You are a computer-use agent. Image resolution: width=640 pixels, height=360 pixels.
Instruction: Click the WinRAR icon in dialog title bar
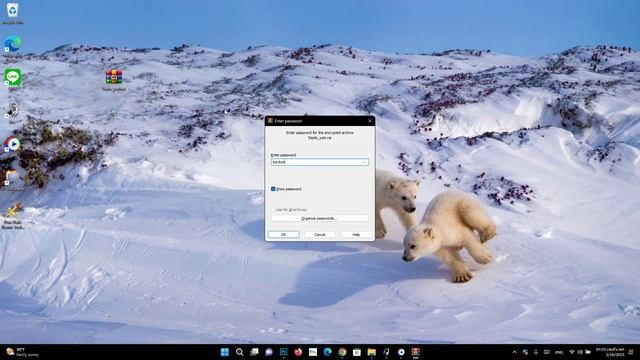pos(270,121)
